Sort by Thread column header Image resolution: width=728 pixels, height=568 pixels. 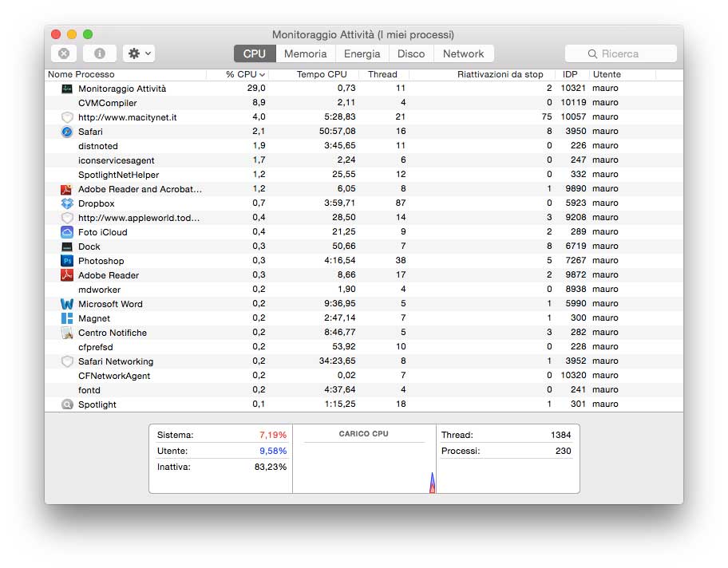[x=385, y=75]
